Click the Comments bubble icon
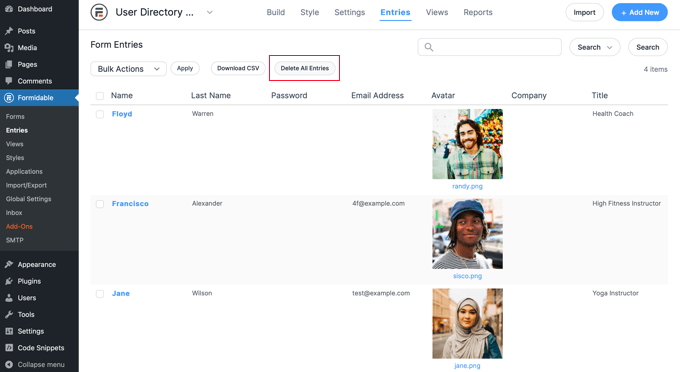 [9, 81]
